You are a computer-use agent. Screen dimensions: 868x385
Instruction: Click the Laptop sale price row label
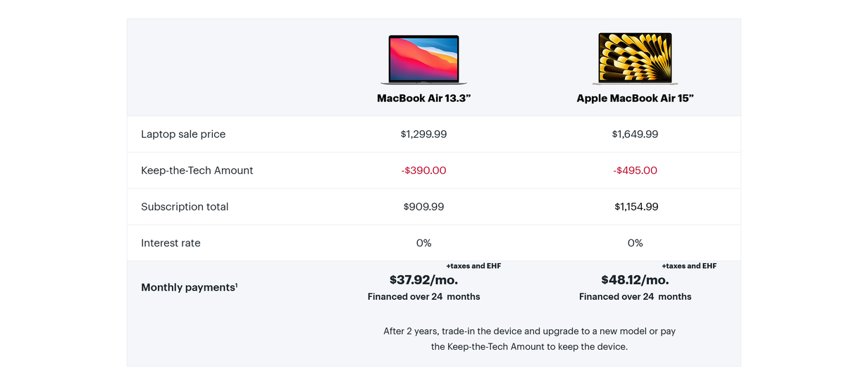point(183,134)
